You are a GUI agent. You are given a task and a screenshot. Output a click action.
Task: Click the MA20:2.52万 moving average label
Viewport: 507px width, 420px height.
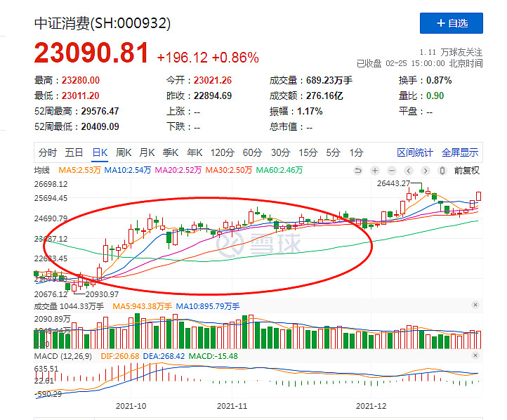pos(178,170)
